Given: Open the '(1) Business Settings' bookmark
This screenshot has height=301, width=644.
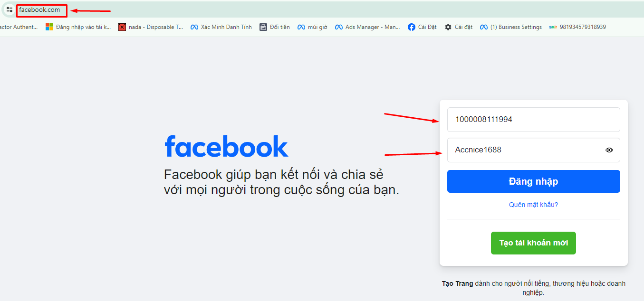Looking at the screenshot, I should (511, 27).
